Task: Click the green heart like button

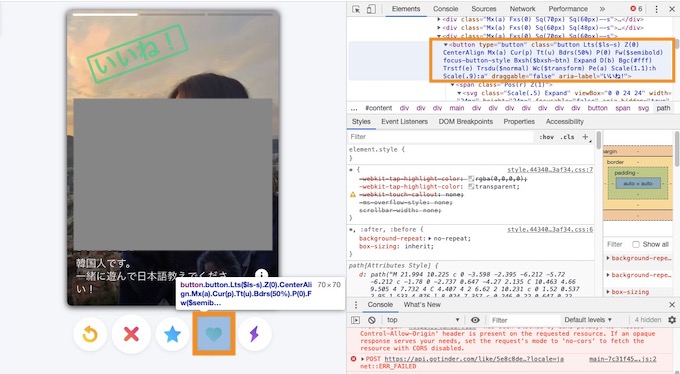Action: [x=213, y=334]
